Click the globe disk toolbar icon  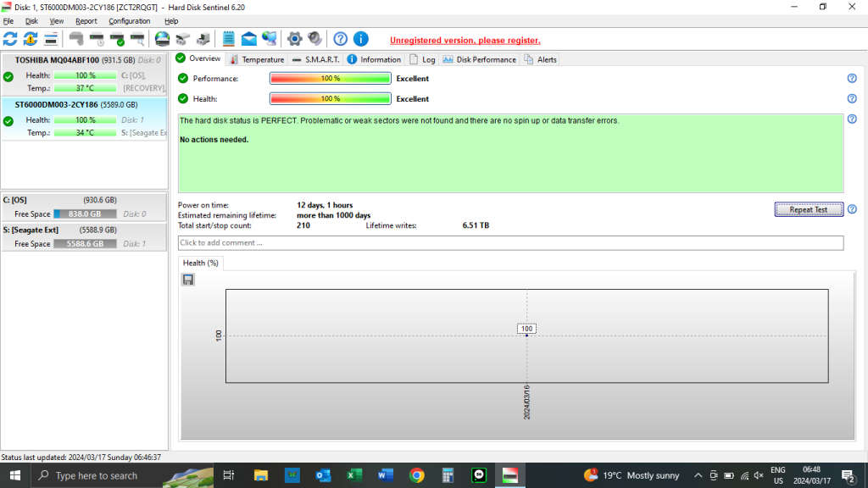(x=162, y=39)
